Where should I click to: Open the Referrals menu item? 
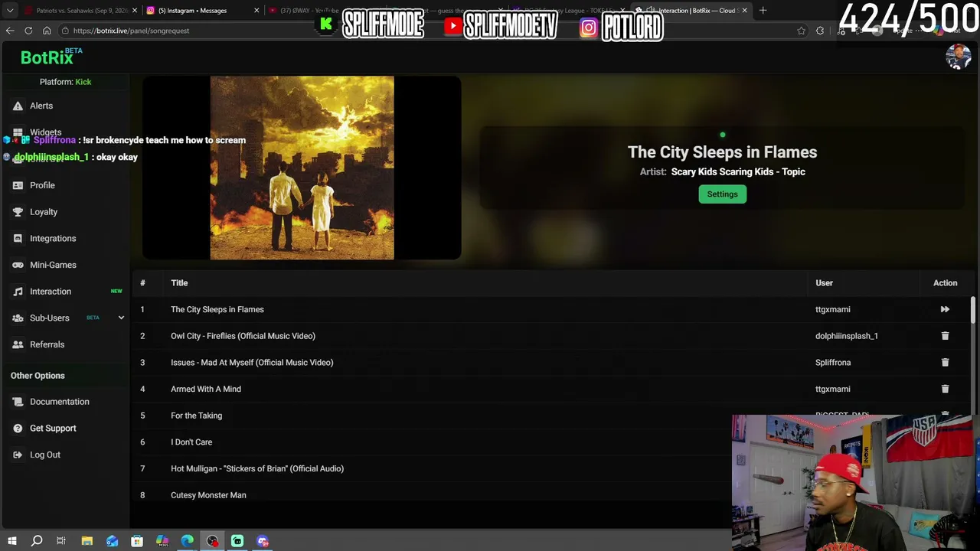(47, 344)
